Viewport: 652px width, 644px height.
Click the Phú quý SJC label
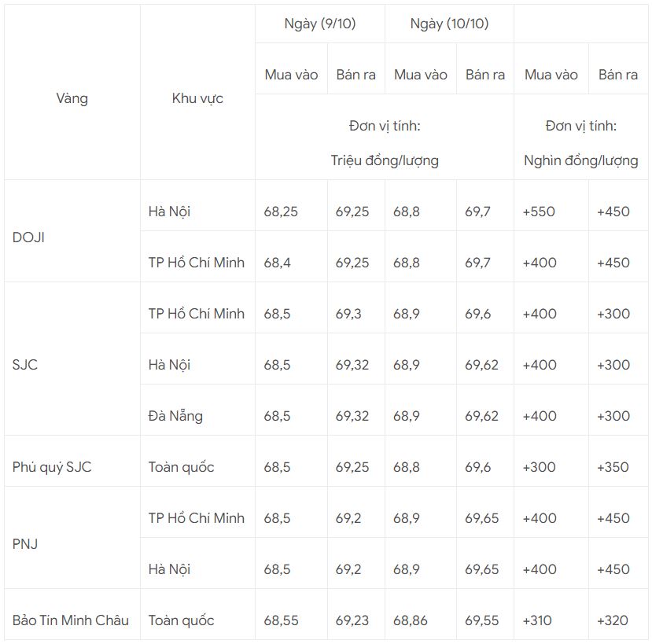click(x=52, y=467)
